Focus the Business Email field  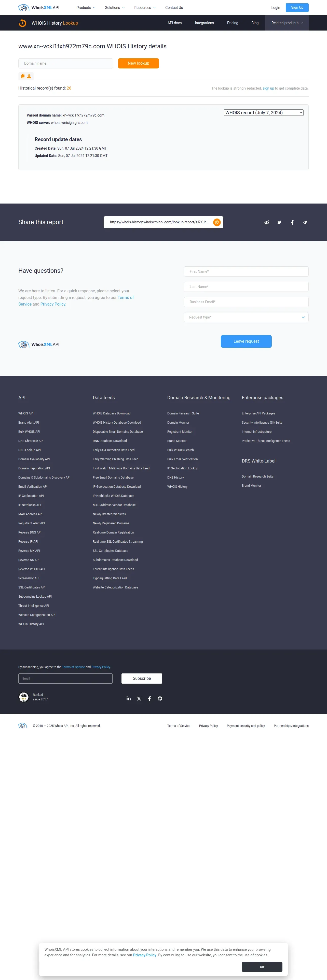(246, 302)
